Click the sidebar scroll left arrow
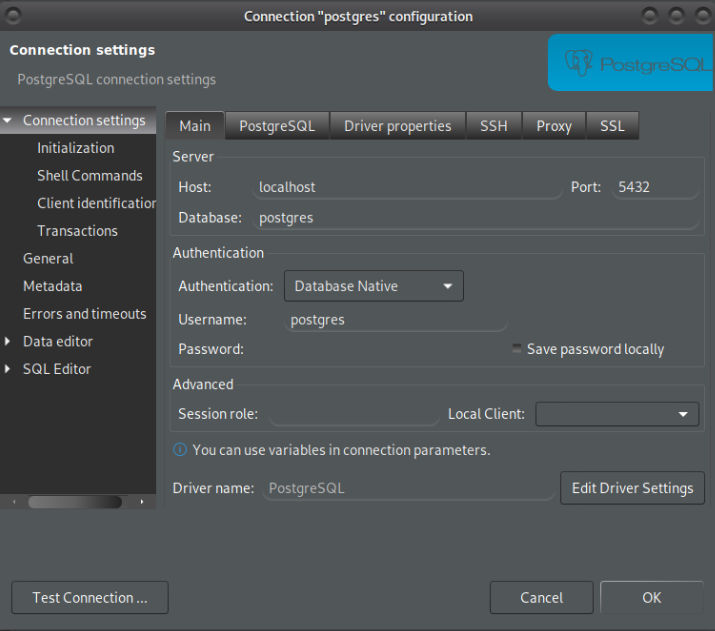The image size is (715, 631). tap(14, 502)
